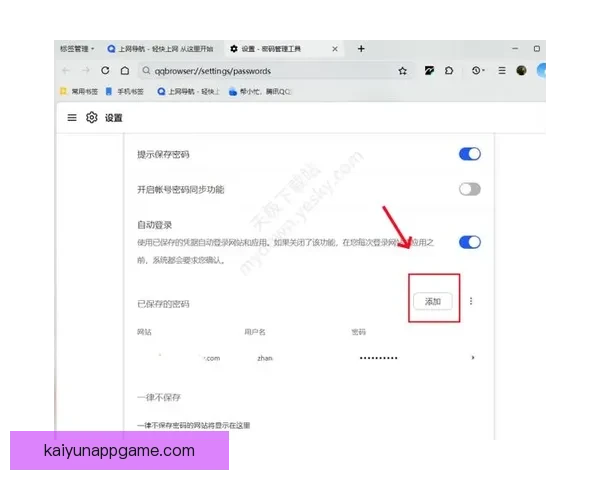Open the browser main menu icon
The width and height of the screenshot is (600, 480).
502,71
